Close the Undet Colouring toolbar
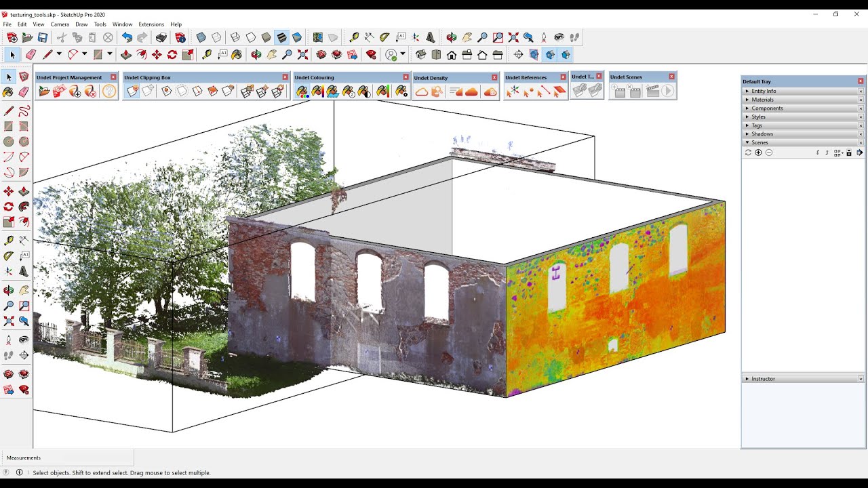The width and height of the screenshot is (868, 488). [406, 77]
